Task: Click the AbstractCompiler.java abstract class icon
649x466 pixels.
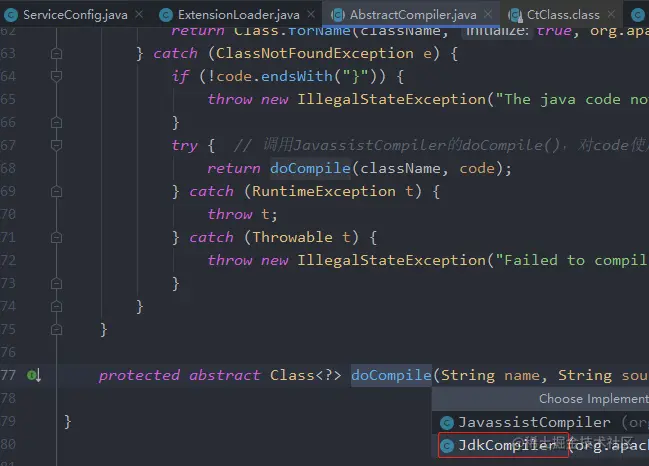Action: tap(337, 15)
